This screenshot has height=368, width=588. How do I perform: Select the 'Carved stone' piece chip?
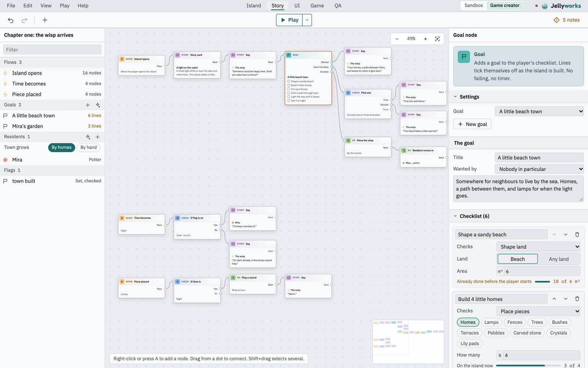pos(527,333)
